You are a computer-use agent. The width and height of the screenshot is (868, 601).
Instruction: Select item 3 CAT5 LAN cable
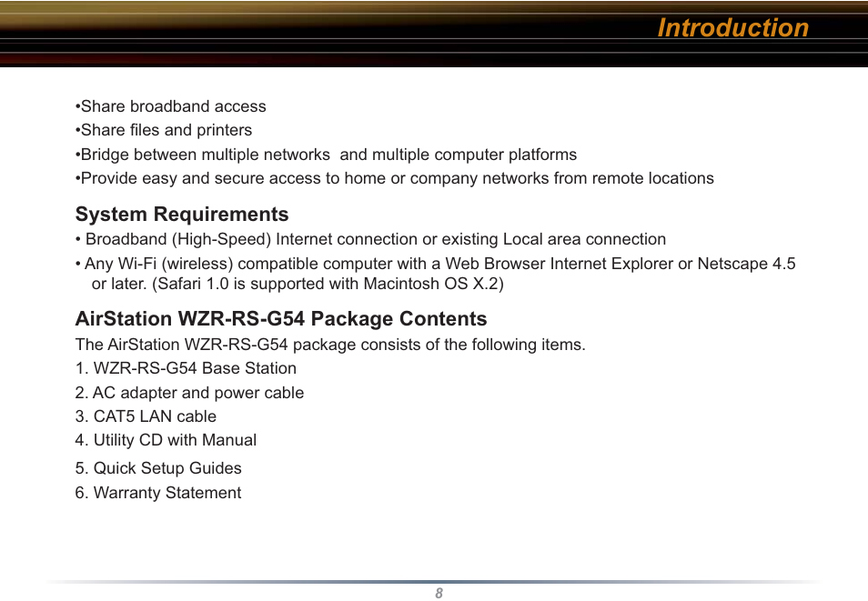click(x=146, y=416)
